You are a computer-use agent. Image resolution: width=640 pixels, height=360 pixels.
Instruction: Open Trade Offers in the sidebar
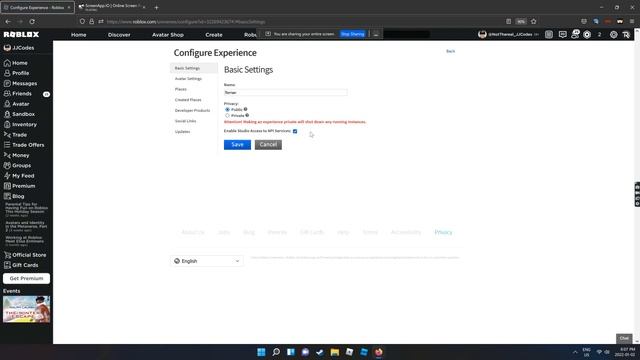click(x=24, y=145)
